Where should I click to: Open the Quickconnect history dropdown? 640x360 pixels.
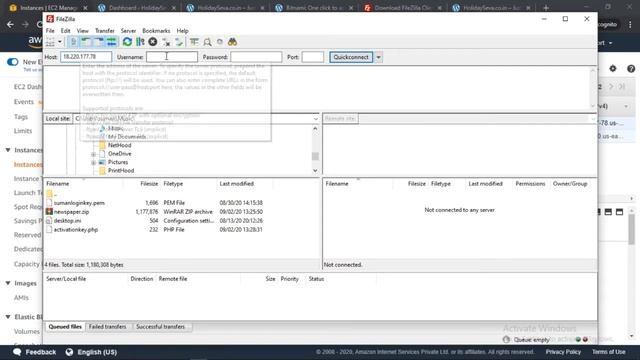coord(378,57)
